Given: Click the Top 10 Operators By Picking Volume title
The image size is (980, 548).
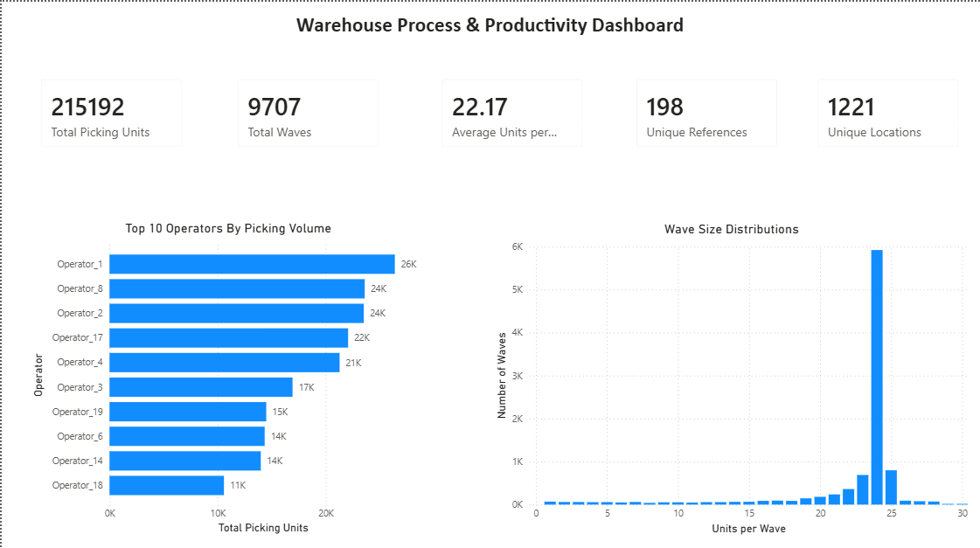Looking at the screenshot, I should click(228, 229).
